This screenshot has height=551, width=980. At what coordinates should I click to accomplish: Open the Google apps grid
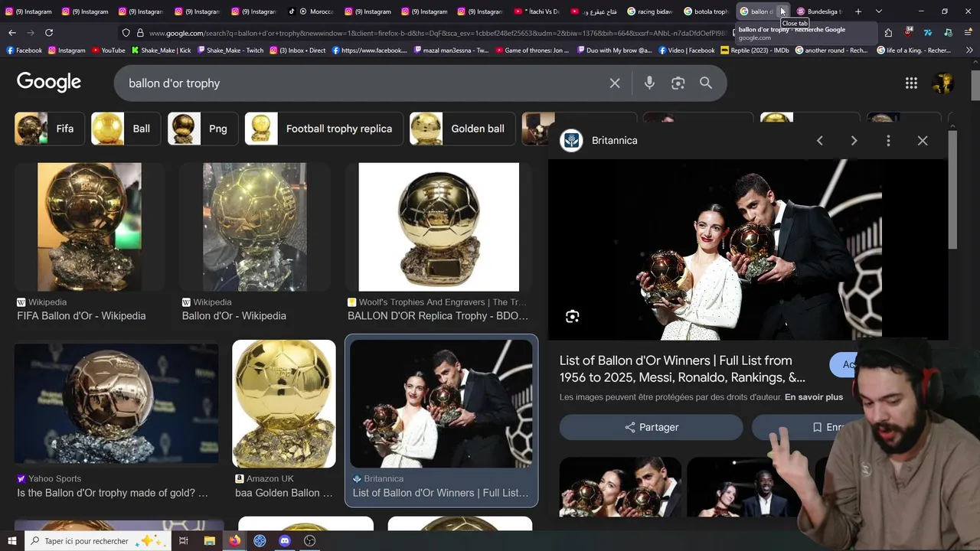[911, 83]
